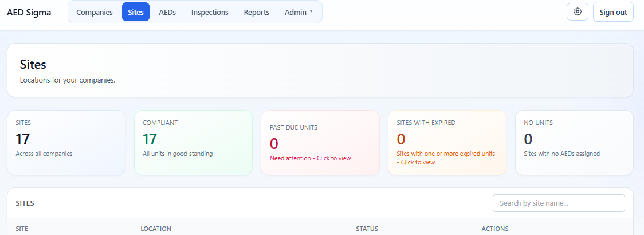
Task: Click 'Across all companies' text
Action: click(x=44, y=154)
